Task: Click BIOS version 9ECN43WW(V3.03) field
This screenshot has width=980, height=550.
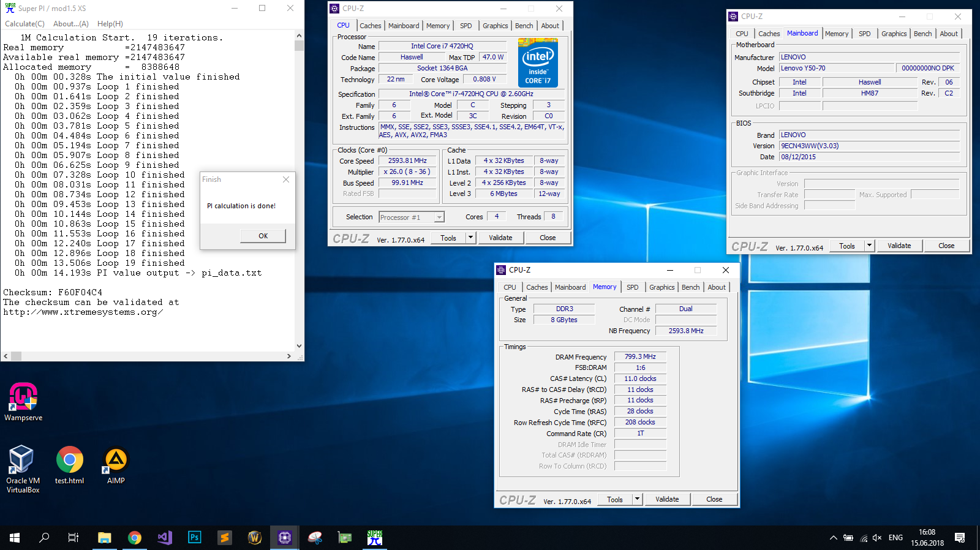Action: point(869,146)
